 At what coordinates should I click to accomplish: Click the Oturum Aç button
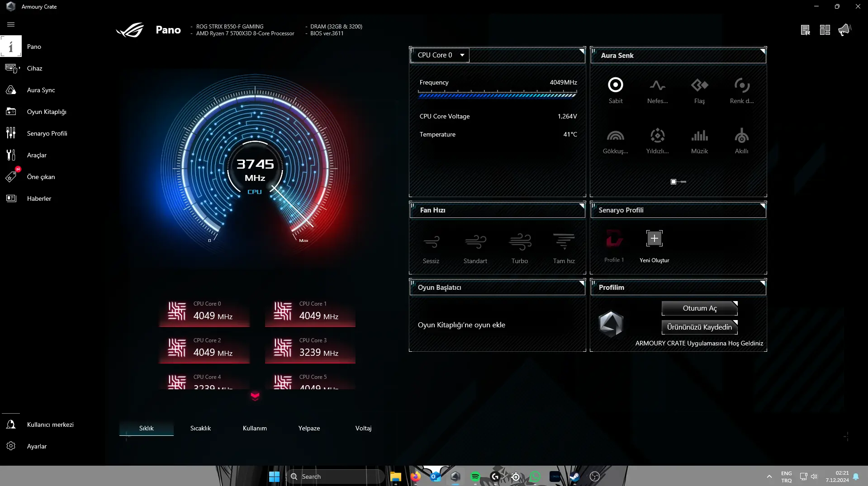[700, 308]
